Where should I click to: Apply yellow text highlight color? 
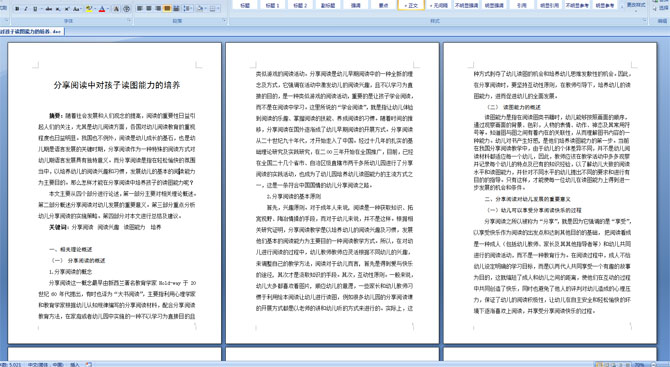(x=89, y=9)
